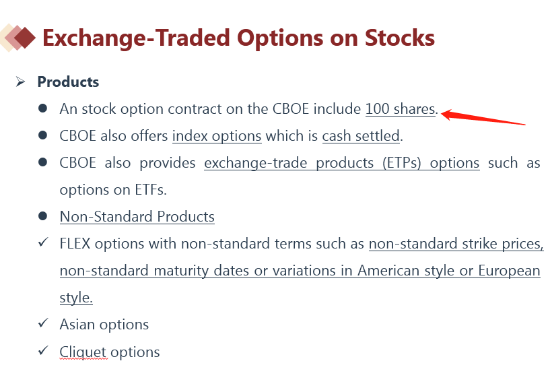Click the underlined "Non-Standard Products" heading
This screenshot has height=392, width=550.
[x=137, y=216]
